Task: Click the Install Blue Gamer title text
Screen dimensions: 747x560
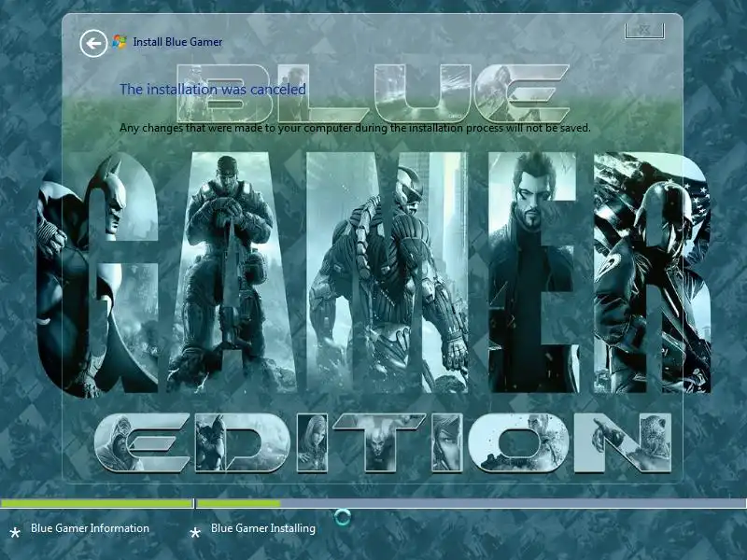Action: [x=177, y=42]
